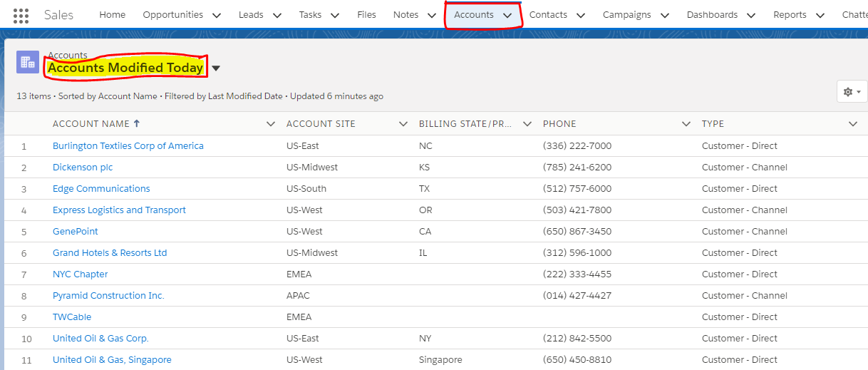Open the Account Site column menu

point(403,124)
